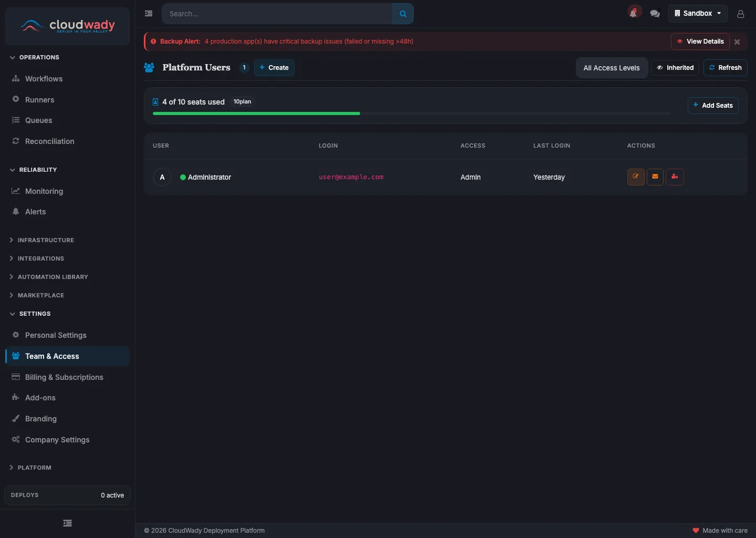Viewport: 756px width, 538px height.
Task: Click the User column header
Action: click(161, 146)
